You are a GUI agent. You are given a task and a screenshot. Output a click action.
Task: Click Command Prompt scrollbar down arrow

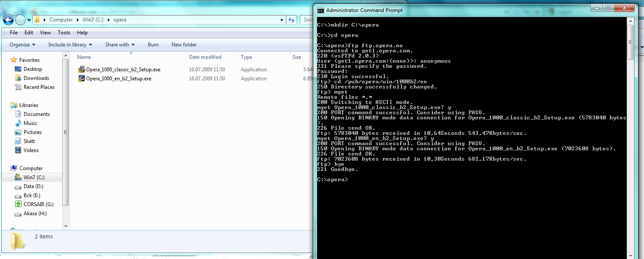coord(630,255)
